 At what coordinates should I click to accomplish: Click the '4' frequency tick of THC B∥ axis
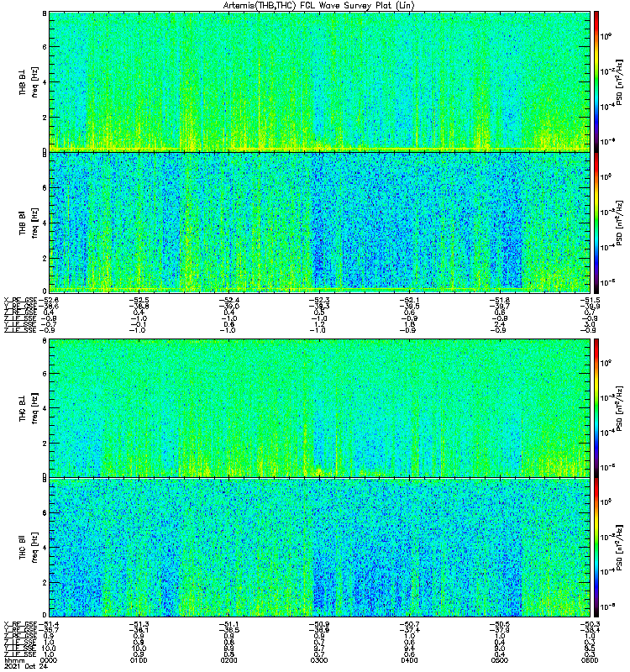click(x=45, y=548)
